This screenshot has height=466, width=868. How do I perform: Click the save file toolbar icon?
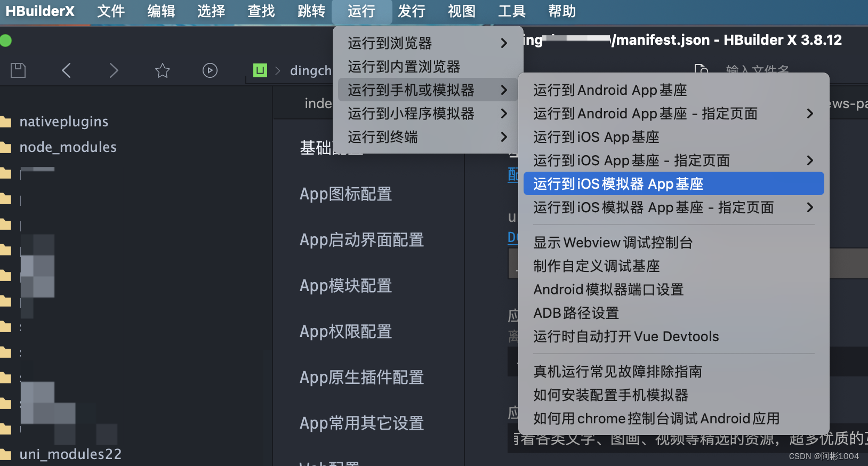(x=18, y=70)
